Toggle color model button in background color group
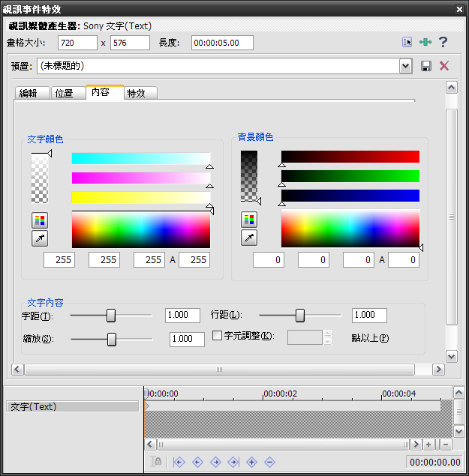This screenshot has height=476, width=469. click(249, 220)
